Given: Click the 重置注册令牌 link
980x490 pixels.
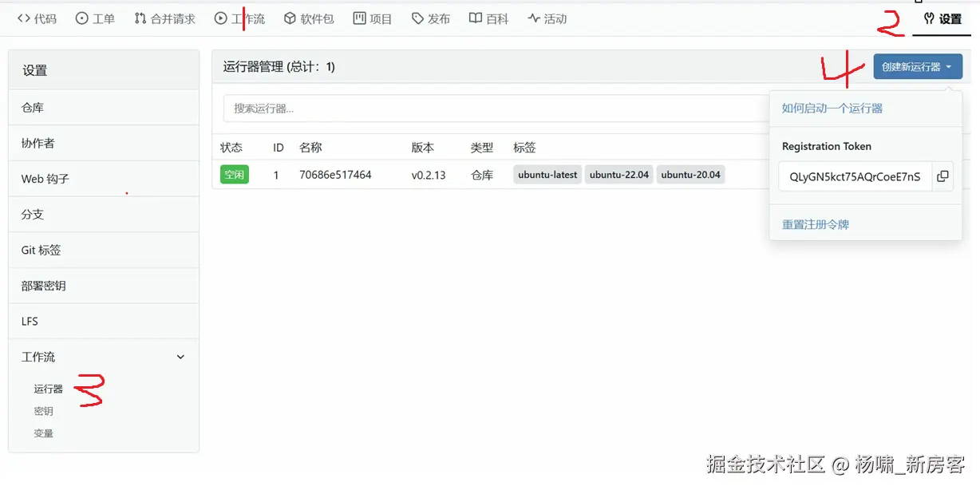Looking at the screenshot, I should coord(816,225).
